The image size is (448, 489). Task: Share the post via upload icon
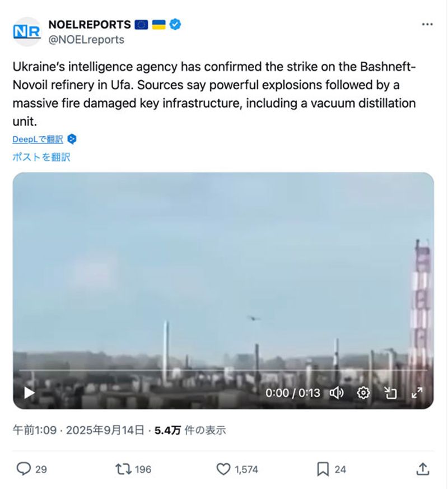423,469
